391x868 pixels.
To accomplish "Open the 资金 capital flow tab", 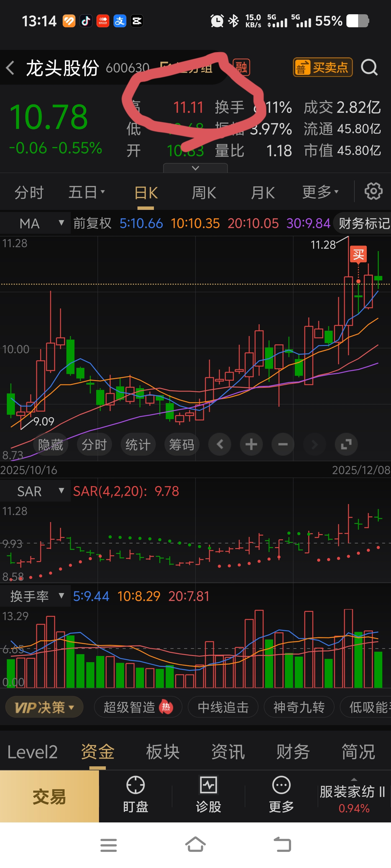I will coord(97,752).
